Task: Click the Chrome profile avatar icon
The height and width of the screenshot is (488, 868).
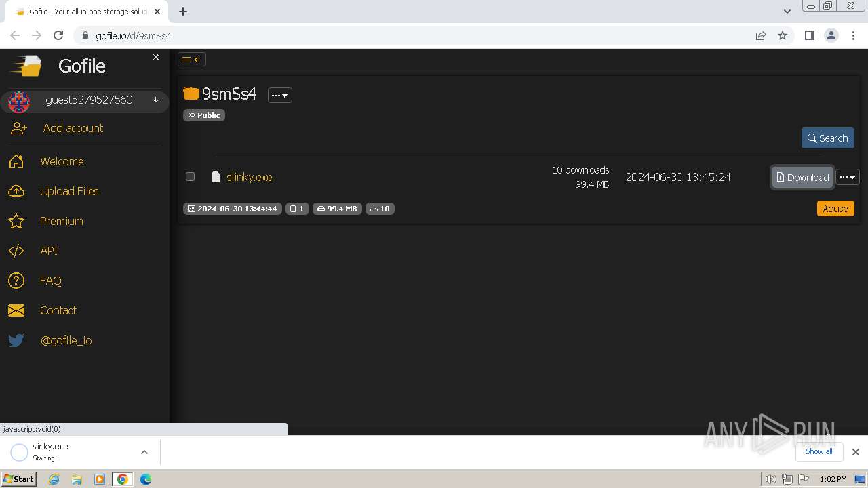Action: pos(831,35)
